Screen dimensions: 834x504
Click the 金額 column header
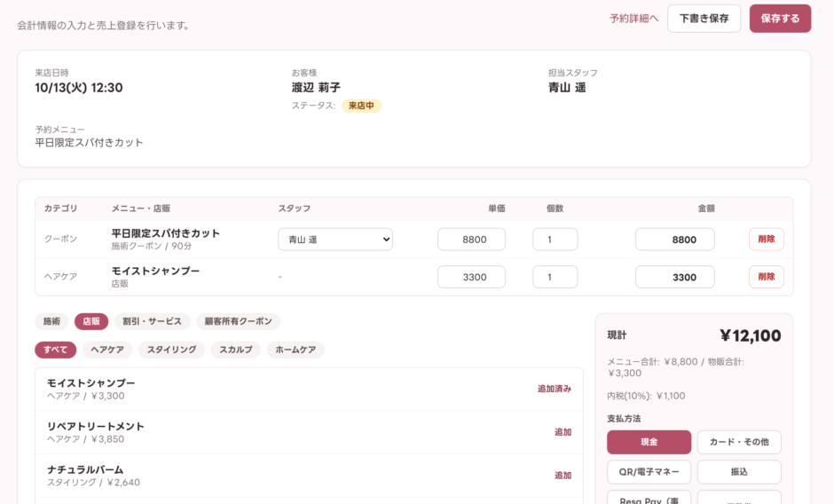(x=706, y=209)
